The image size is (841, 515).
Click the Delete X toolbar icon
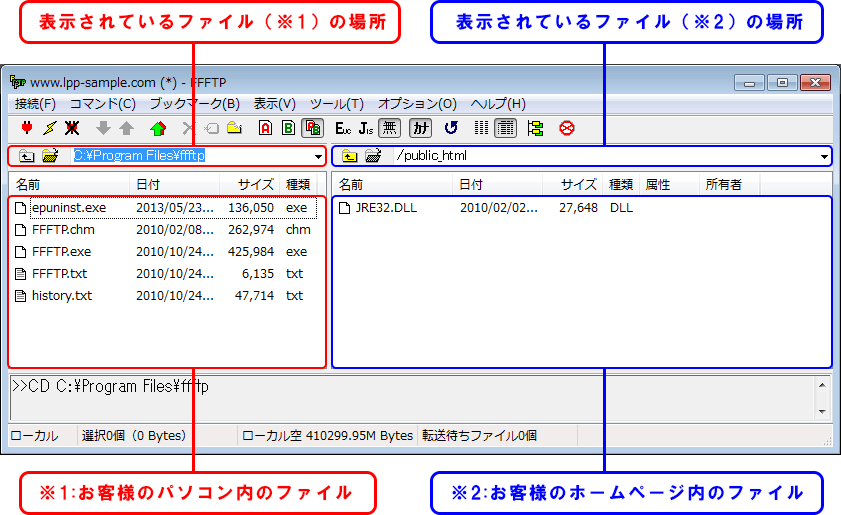[x=188, y=128]
